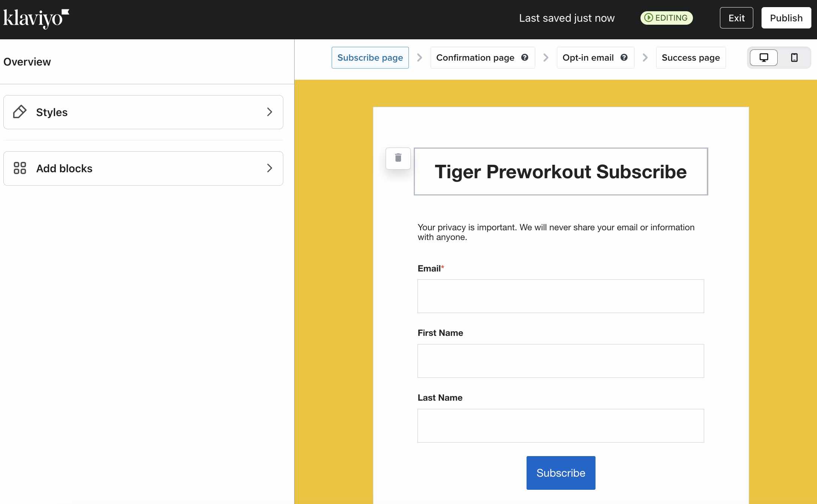Click the First Name input field

(561, 361)
